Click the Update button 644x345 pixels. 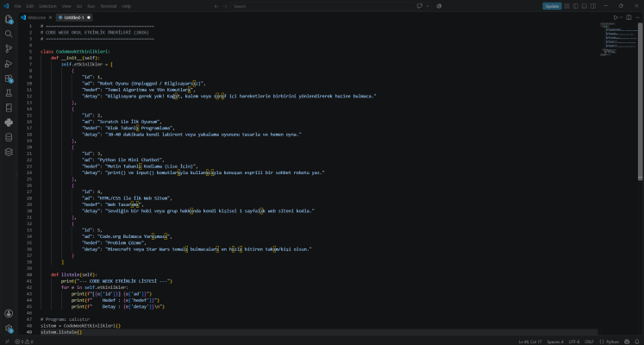[552, 6]
